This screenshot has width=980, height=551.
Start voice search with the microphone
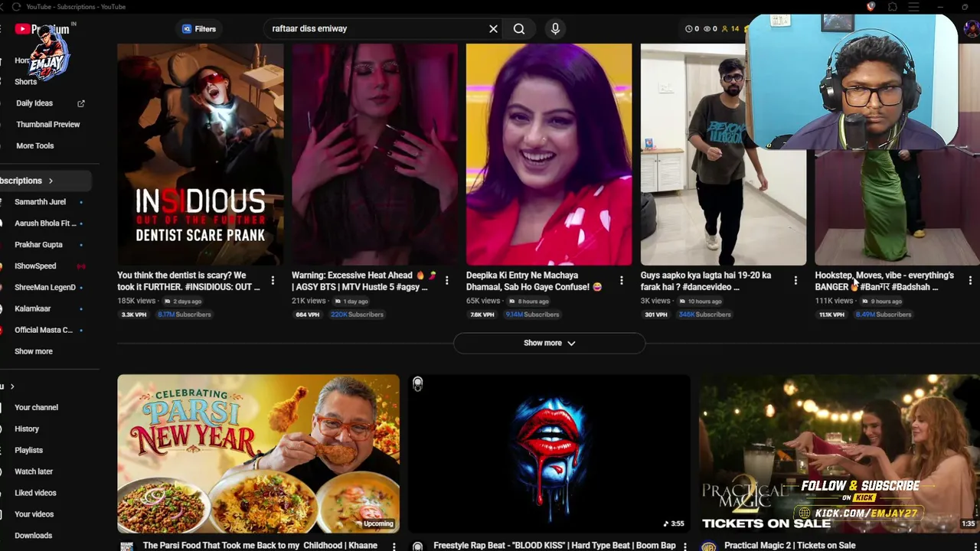click(555, 29)
